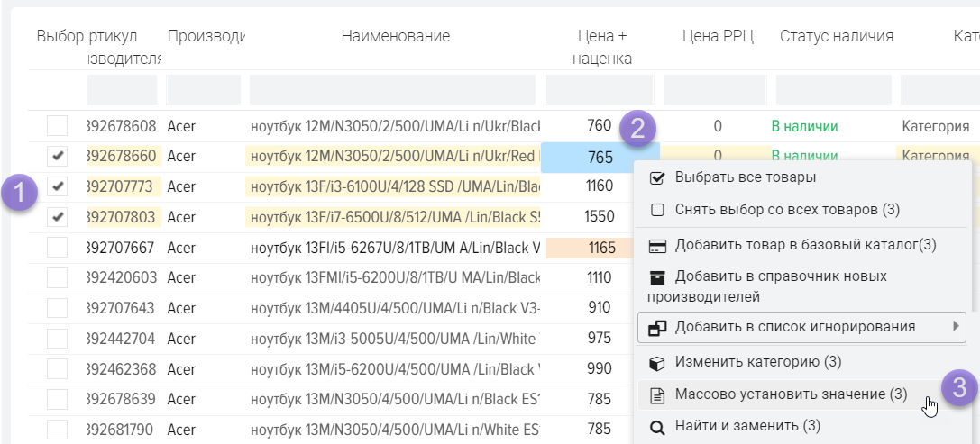
Task: Sort by the 'Наименование' column header
Action: tap(395, 36)
